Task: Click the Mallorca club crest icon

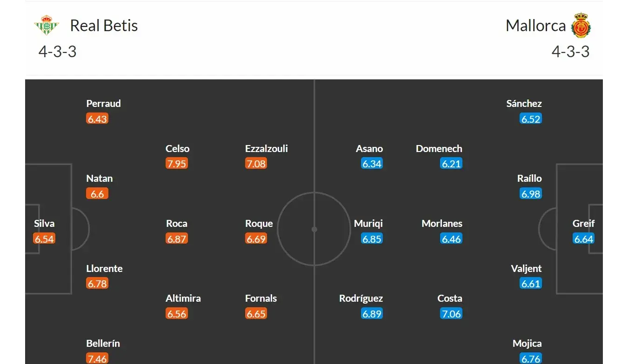Action: click(581, 25)
